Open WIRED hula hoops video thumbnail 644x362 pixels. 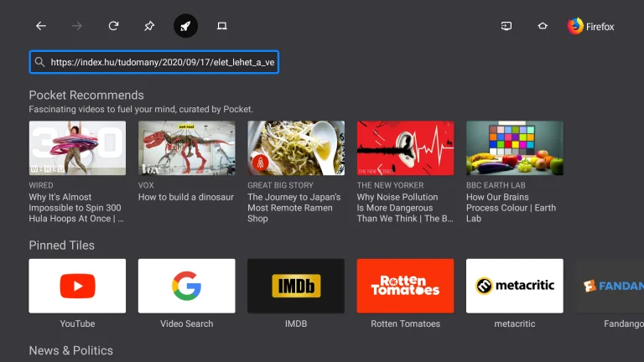pyautogui.click(x=77, y=147)
